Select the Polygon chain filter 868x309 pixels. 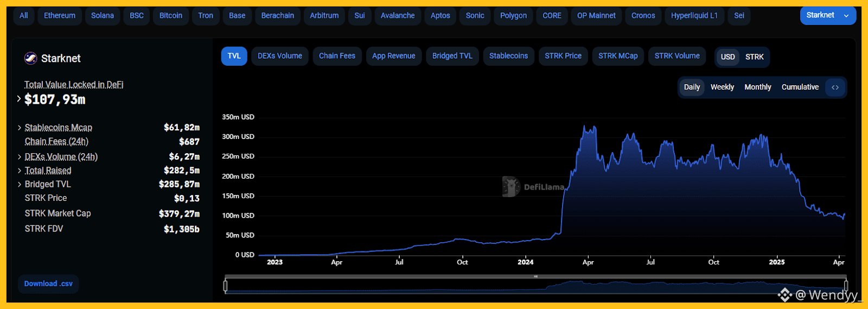(x=513, y=16)
